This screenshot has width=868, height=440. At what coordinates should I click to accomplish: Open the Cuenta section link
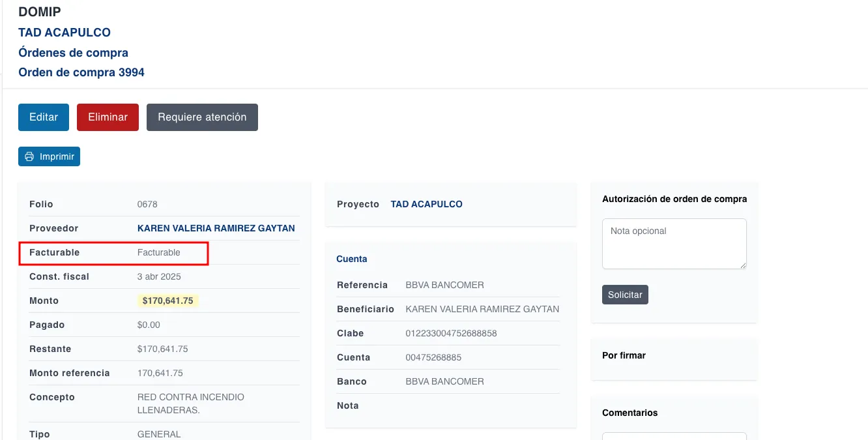click(x=352, y=259)
